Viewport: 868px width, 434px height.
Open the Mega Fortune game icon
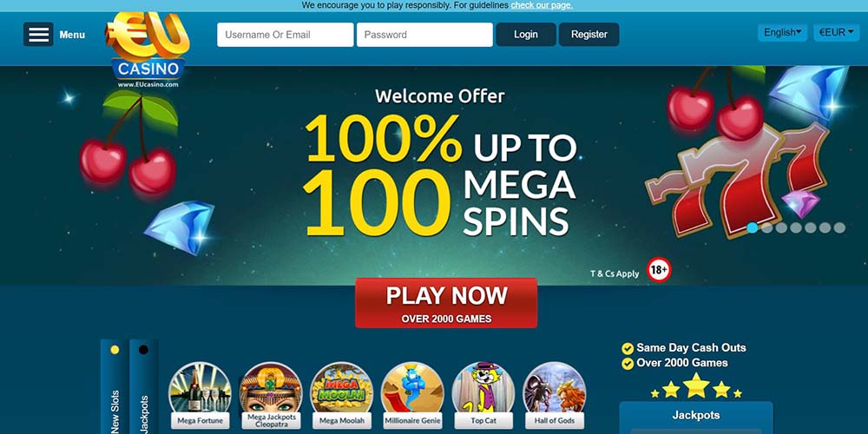(x=200, y=387)
